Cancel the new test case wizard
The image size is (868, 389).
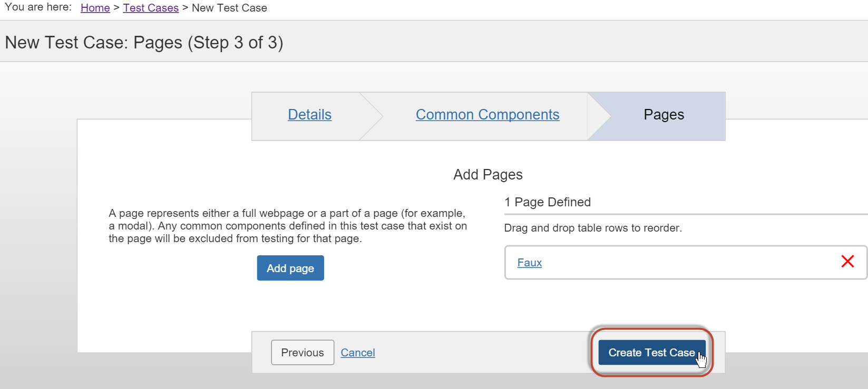358,353
